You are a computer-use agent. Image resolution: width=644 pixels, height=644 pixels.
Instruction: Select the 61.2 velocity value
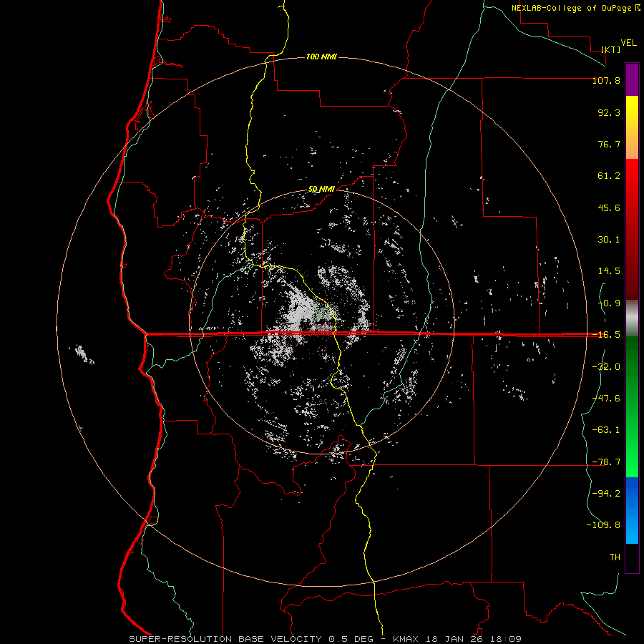coord(609,176)
